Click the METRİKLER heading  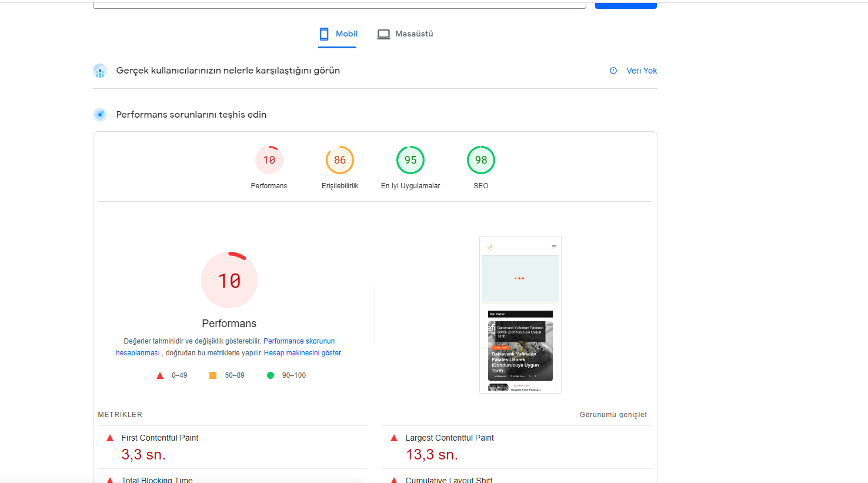[120, 415]
